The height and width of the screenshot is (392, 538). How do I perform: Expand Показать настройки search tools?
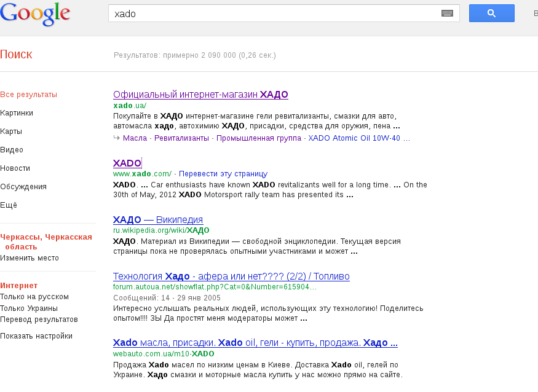(36, 336)
